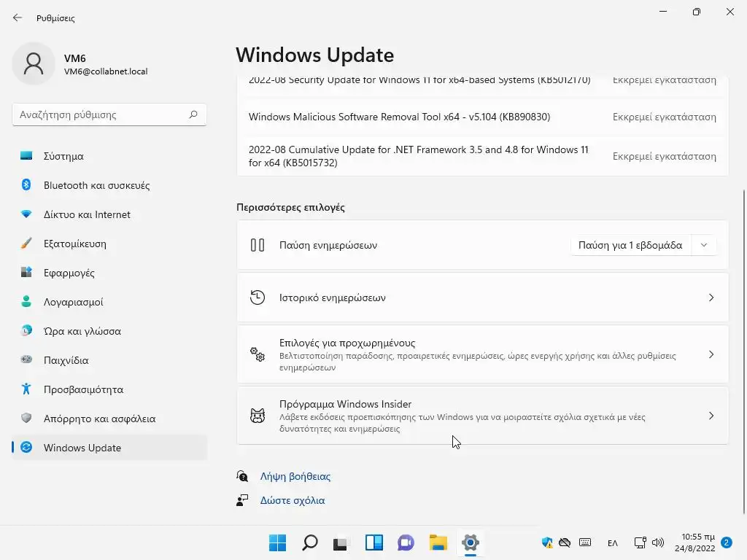Expand Πρόγραμμα Windows Insider with its chevron
The image size is (747, 560).
[x=711, y=416]
